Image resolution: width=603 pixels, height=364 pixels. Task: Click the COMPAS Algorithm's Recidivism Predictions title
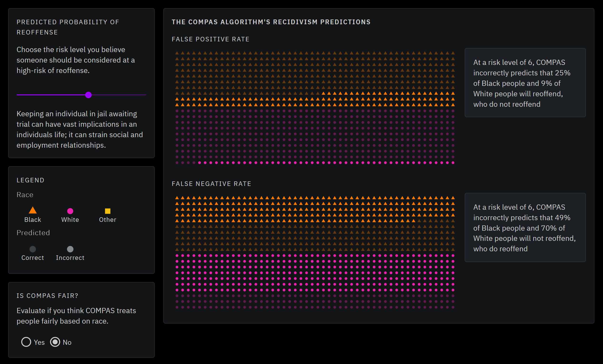coord(271,22)
